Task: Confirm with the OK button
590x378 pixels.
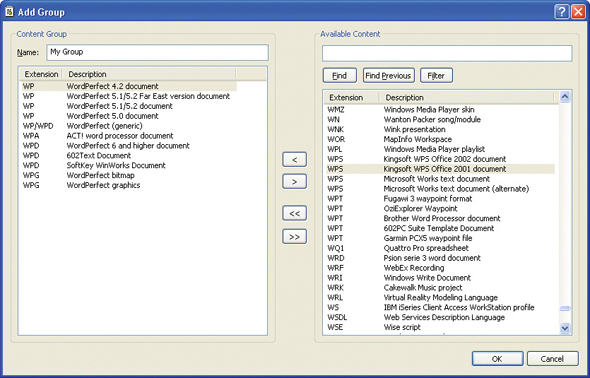Action: (x=497, y=359)
